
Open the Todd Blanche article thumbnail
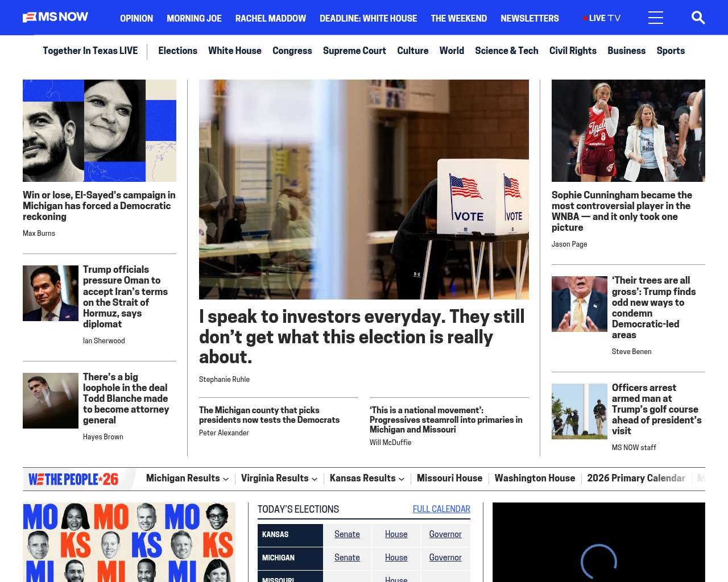(51, 401)
